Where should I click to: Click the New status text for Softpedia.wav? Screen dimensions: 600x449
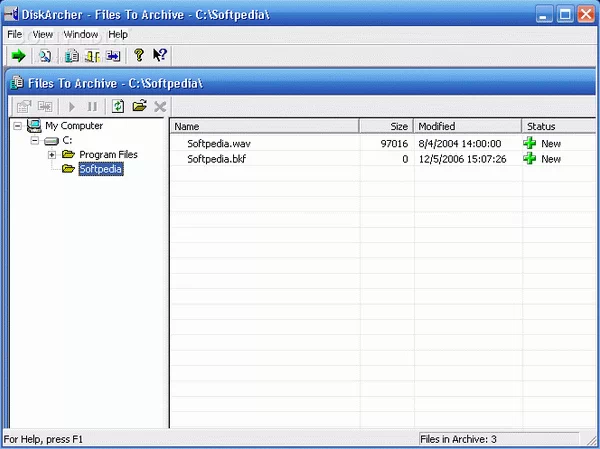coord(551,144)
